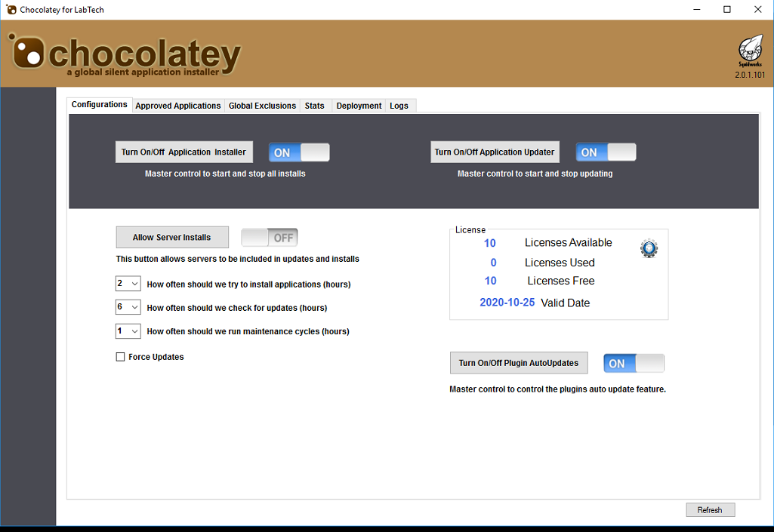Click the license gear badge icon
Viewport: 774px width, 532px height.
tap(649, 248)
